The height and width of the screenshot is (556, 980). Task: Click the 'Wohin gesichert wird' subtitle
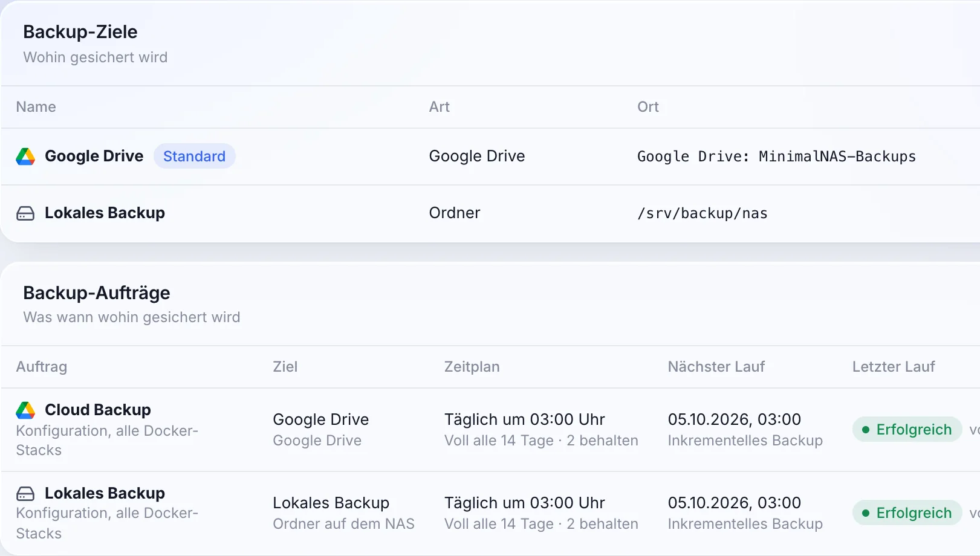point(96,57)
